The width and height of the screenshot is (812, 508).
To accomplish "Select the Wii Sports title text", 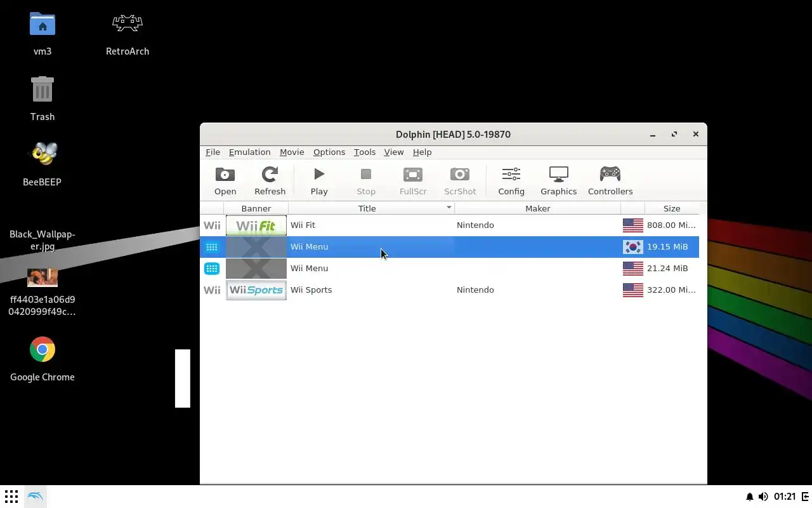I will click(311, 290).
